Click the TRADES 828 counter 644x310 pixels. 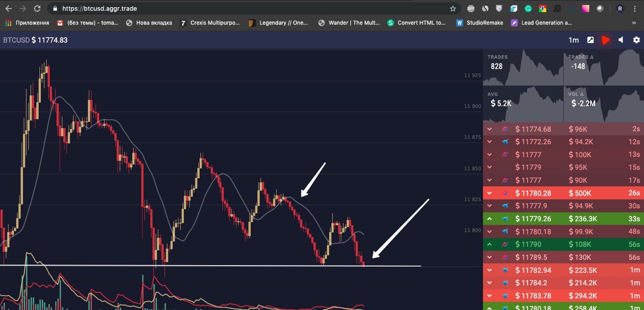tap(523, 67)
